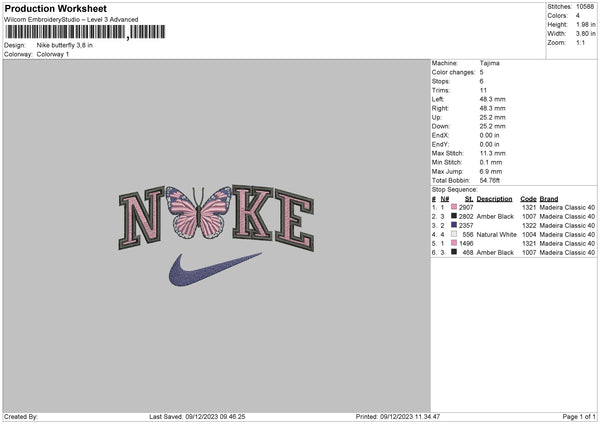This screenshot has width=600, height=424.
Task: Click the 'Right:' label
Action: [x=440, y=108]
